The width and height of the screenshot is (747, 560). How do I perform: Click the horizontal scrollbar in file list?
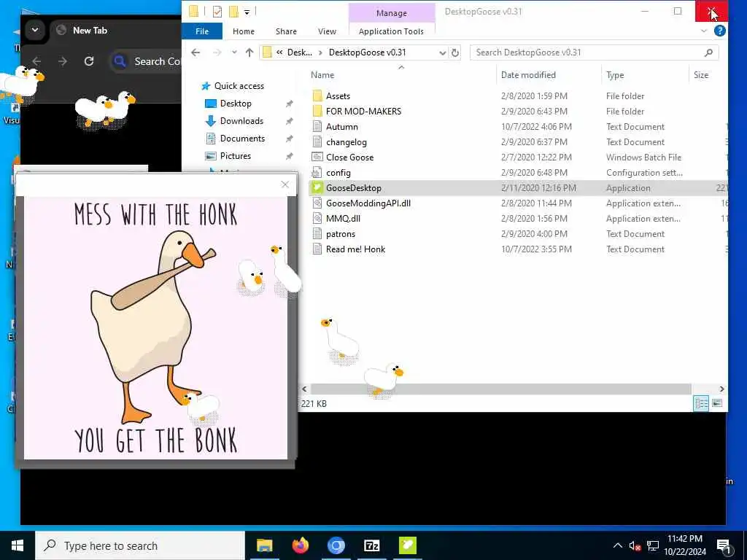(500, 389)
